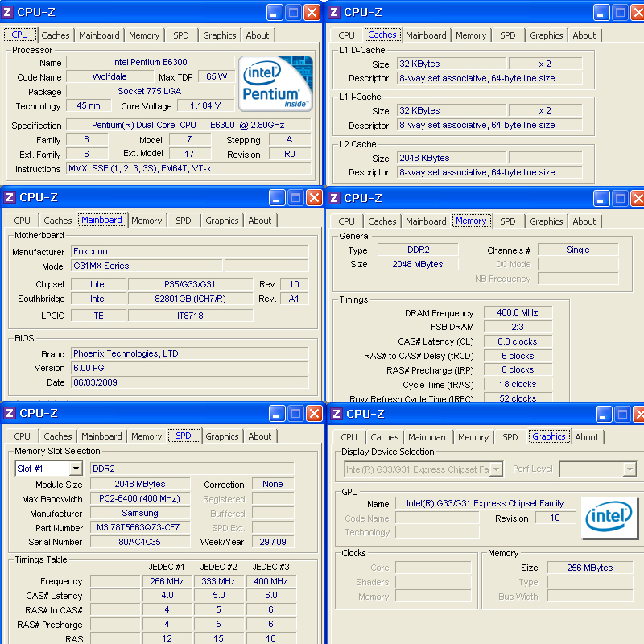Click the motherboard manufacturer 'Foxconn'
The width and height of the screenshot is (644, 644).
tap(190, 251)
